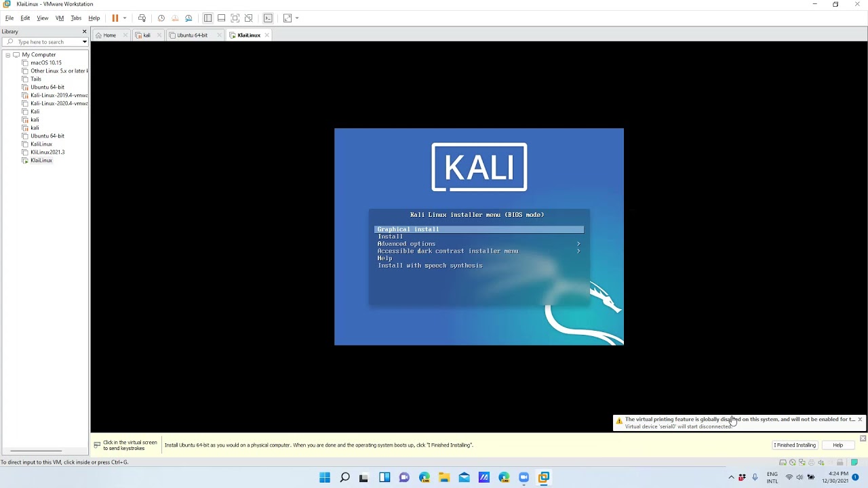Open the Edit menu
Viewport: 868px width, 488px height.
click(25, 18)
